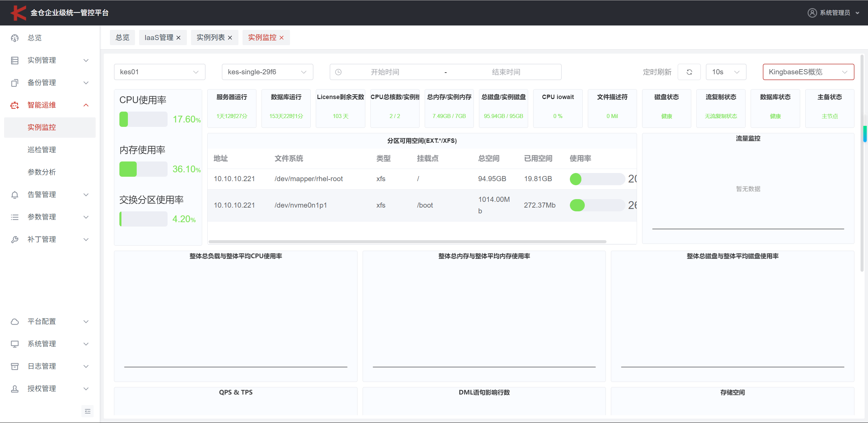Click the 开始时间 start time field
The image size is (868, 423).
coord(385,72)
